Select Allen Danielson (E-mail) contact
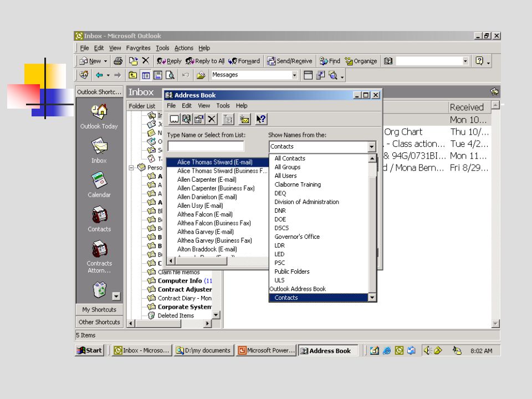Image resolution: width=532 pixels, height=399 pixels. pos(207,197)
